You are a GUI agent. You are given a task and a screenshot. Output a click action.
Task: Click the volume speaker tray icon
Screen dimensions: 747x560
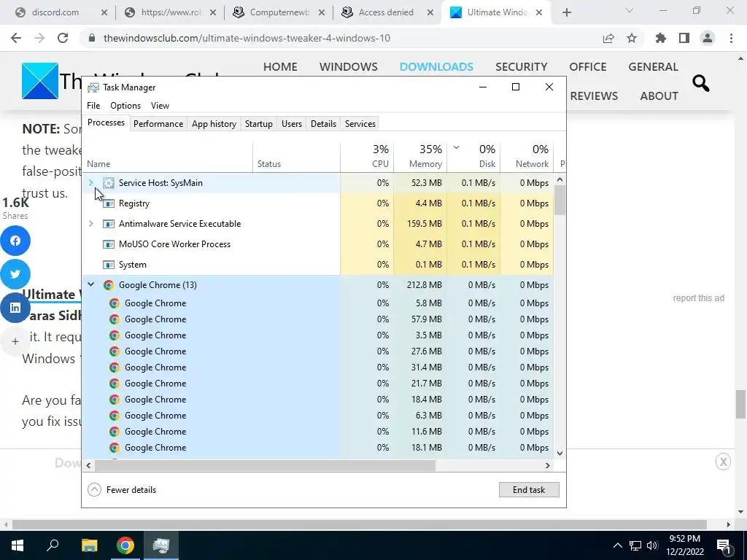(652, 545)
